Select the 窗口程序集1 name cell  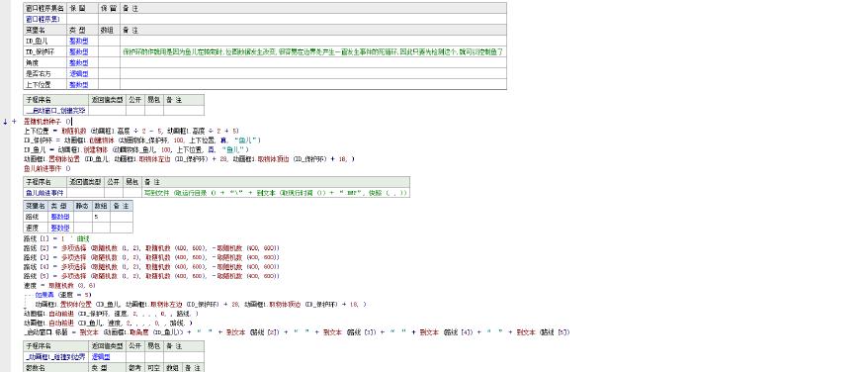44,19
